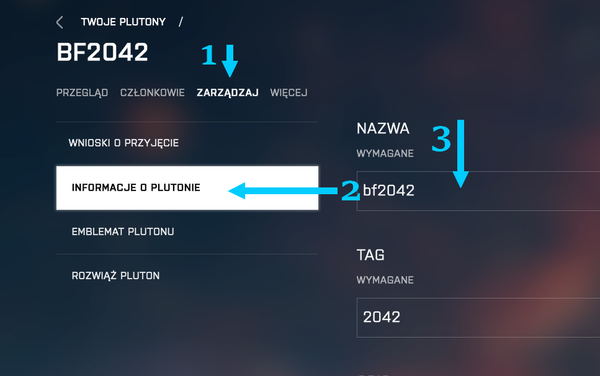Go back using the left chevron icon

[60, 22]
